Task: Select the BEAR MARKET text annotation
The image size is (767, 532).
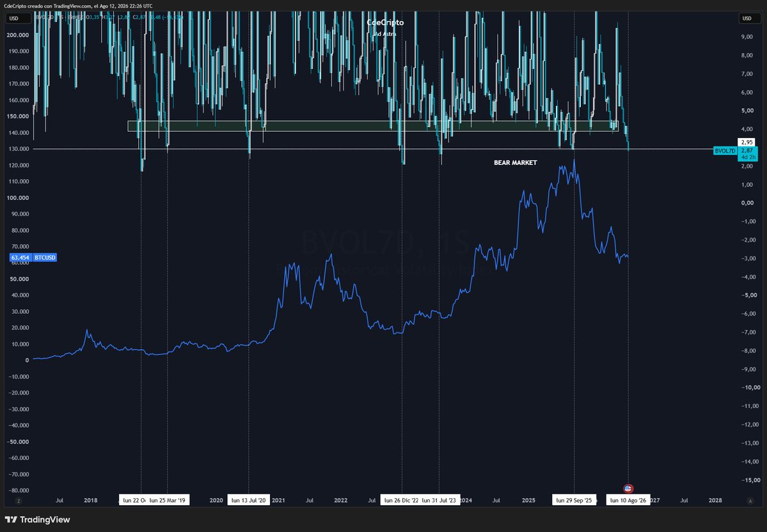Action: tap(515, 162)
